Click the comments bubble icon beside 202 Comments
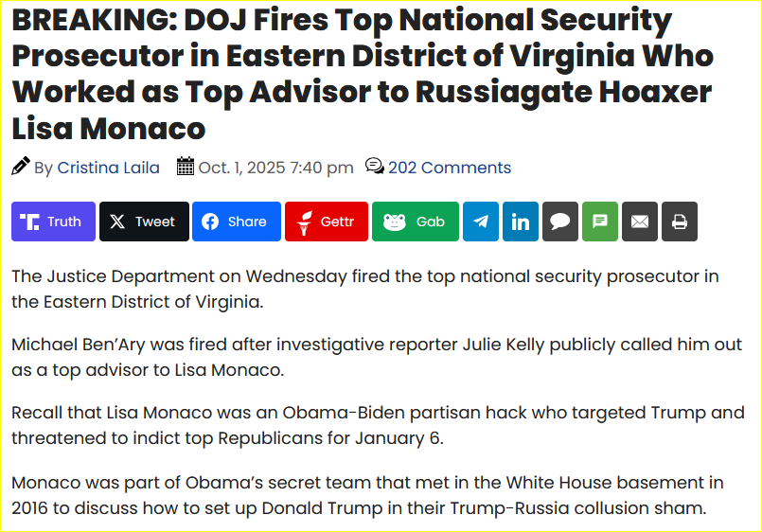 (374, 167)
